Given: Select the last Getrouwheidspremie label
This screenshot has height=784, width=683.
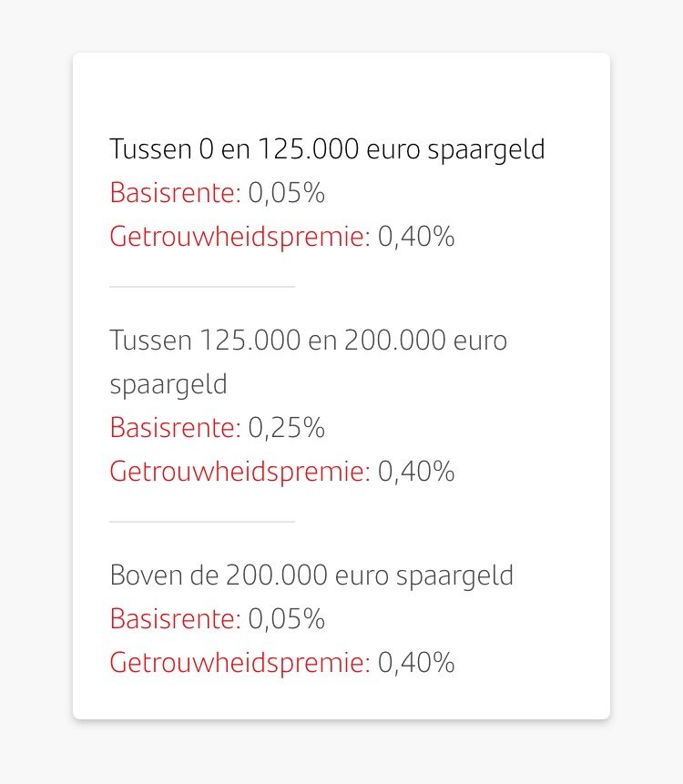Looking at the screenshot, I should 240,663.
